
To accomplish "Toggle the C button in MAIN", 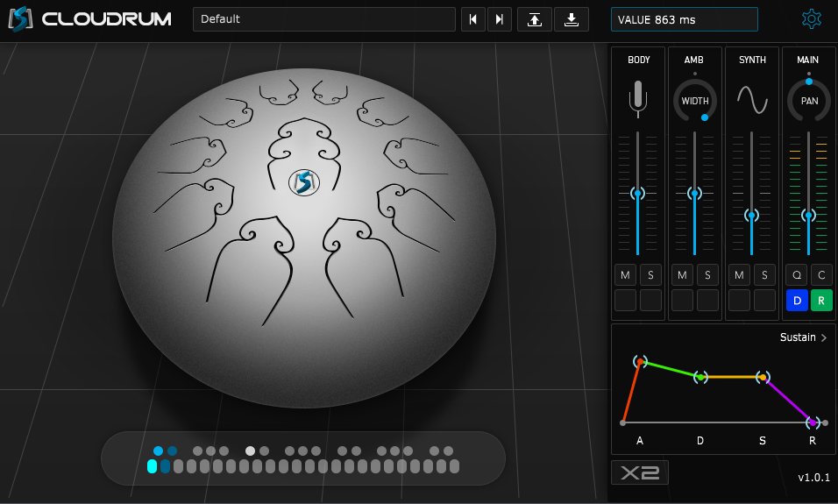I will pos(821,274).
